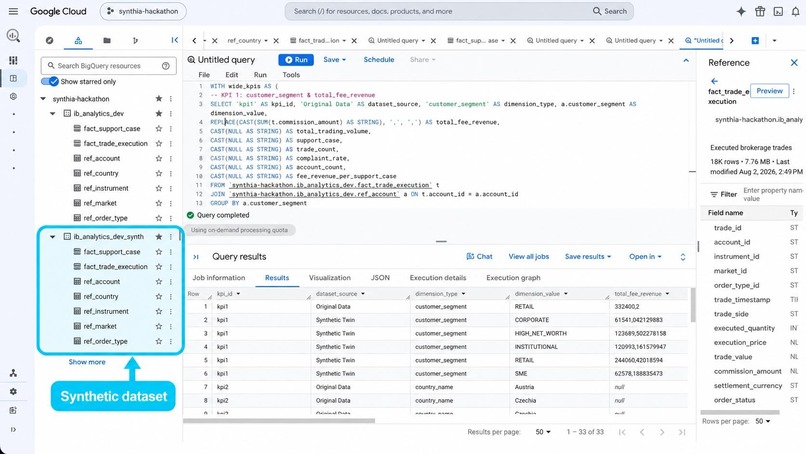The image size is (806, 454).
Task: Switch to Execution graph tab
Action: (513, 278)
